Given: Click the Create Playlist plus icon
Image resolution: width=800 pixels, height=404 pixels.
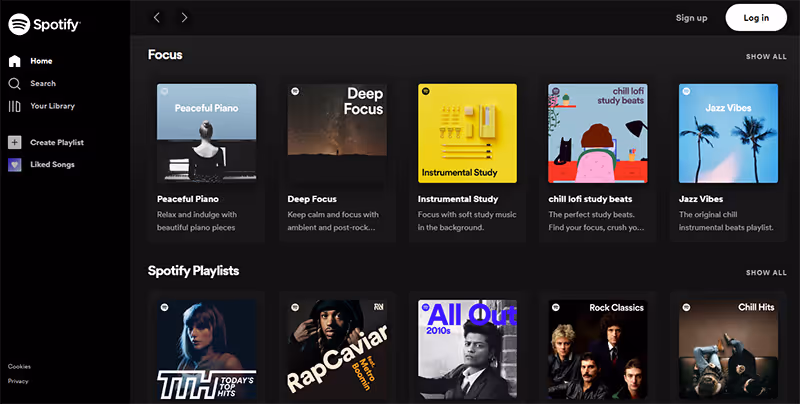Looking at the screenshot, I should coord(14,142).
